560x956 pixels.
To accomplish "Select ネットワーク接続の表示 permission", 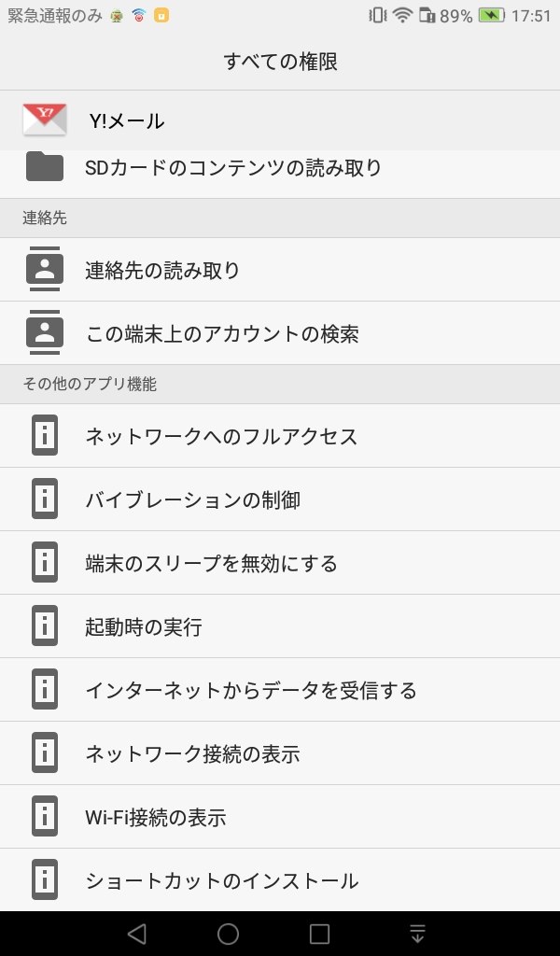I will pyautogui.click(x=192, y=754).
